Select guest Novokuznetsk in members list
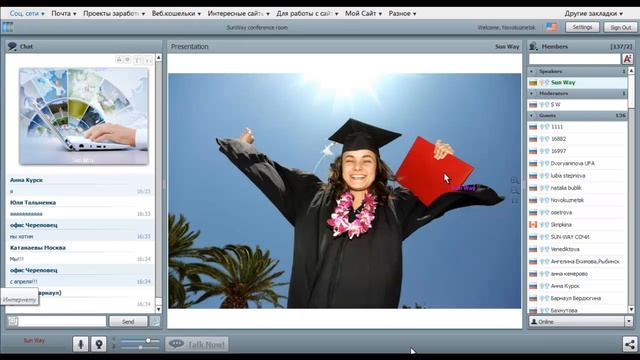This screenshot has height=360, width=640. tap(578, 200)
